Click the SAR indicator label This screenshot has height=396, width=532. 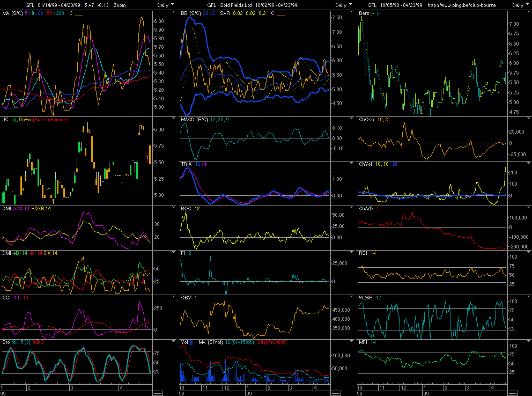(225, 13)
